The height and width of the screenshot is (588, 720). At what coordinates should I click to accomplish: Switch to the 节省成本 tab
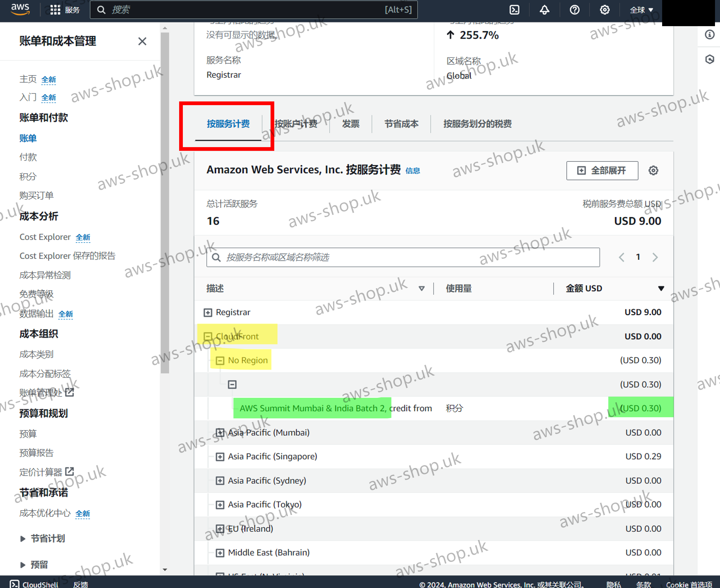coord(401,124)
